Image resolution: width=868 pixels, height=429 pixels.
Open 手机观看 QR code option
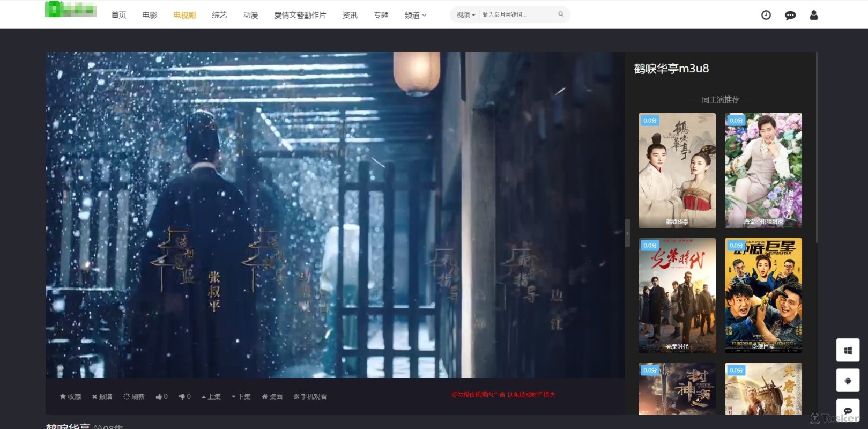tap(310, 396)
